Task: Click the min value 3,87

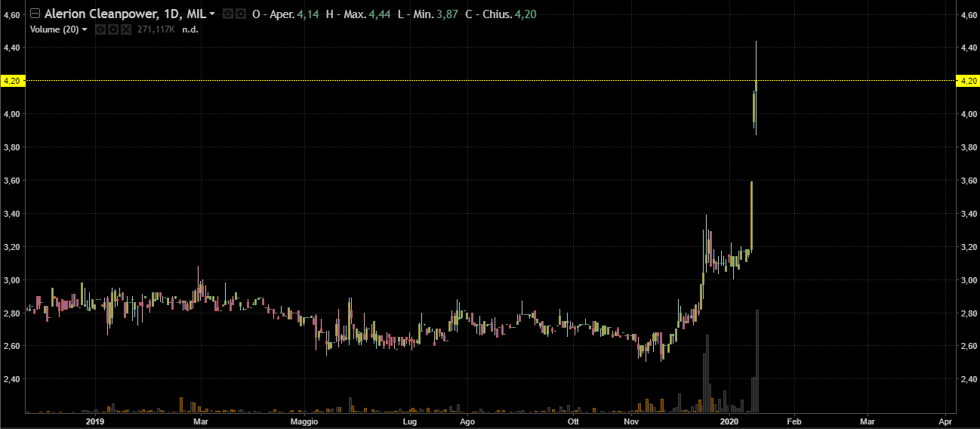Action: [x=447, y=14]
